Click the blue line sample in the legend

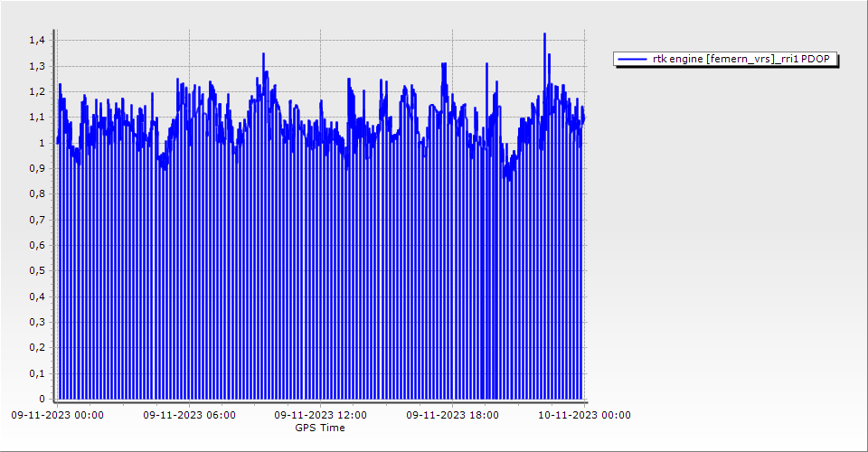coord(632,60)
